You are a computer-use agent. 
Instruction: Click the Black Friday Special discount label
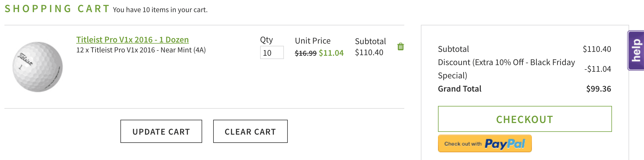506,69
